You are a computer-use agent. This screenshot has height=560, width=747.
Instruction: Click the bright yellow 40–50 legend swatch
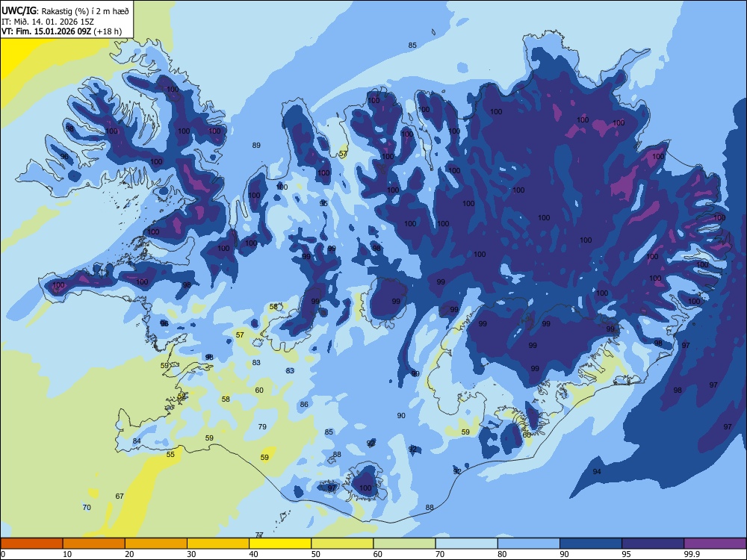click(280, 544)
